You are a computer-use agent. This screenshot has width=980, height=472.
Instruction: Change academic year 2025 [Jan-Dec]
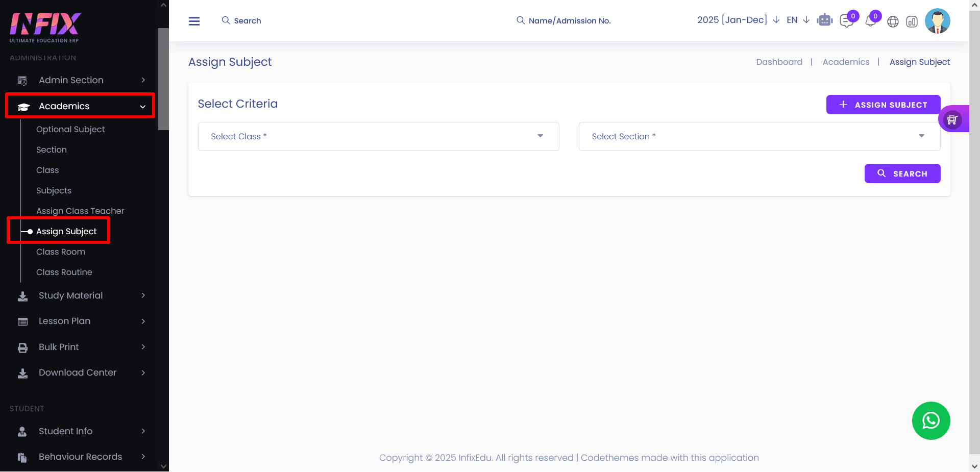[x=738, y=20]
